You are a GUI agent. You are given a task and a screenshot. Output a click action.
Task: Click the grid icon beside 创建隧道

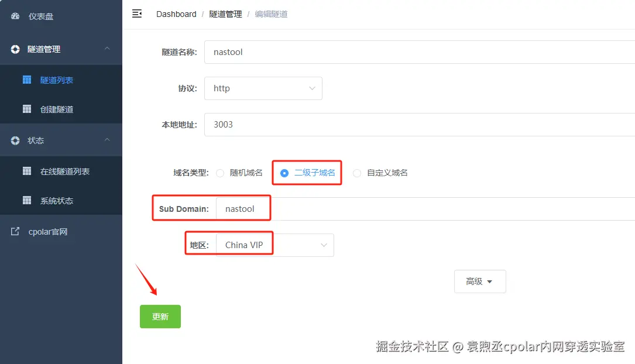(x=27, y=109)
